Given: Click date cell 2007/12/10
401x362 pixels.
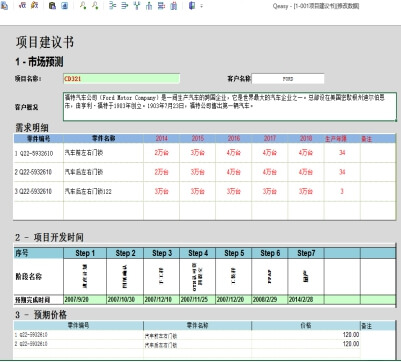Looking at the screenshot, I should pos(162,300).
